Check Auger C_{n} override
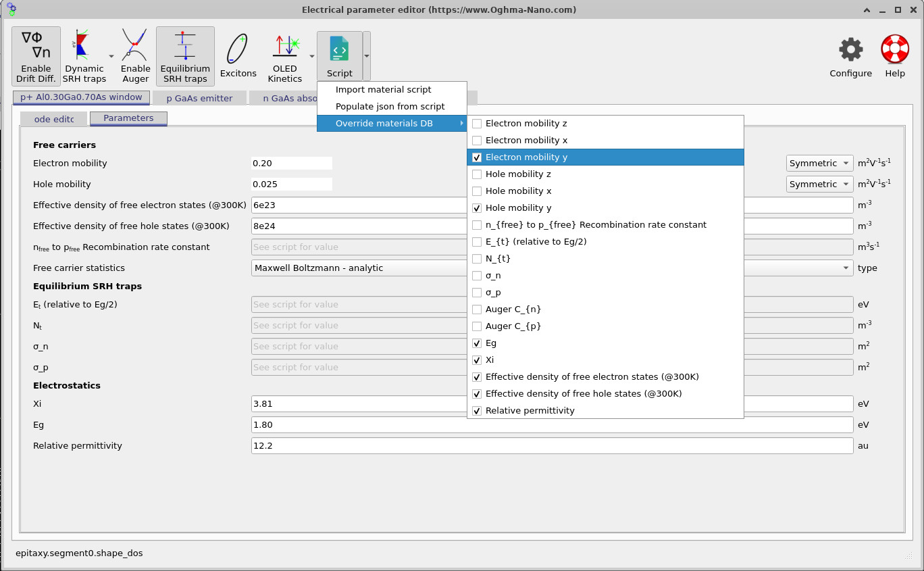This screenshot has width=924, height=571. pos(477,309)
